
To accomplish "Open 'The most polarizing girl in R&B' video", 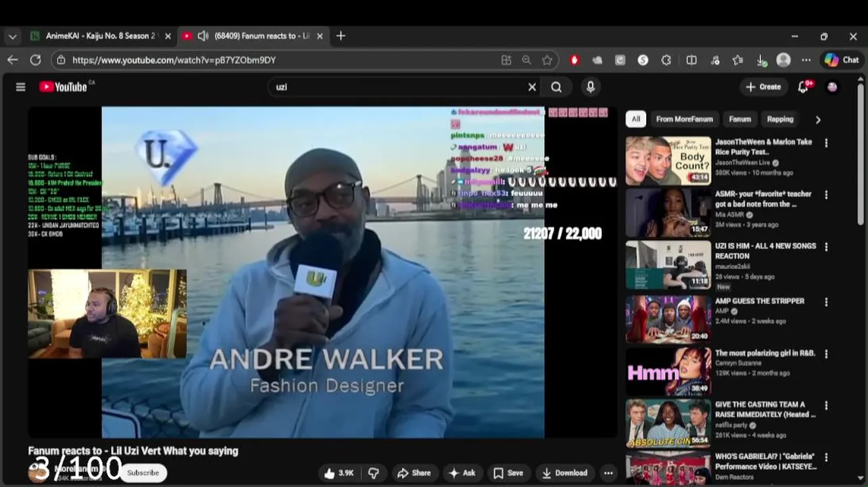I will pos(765,353).
